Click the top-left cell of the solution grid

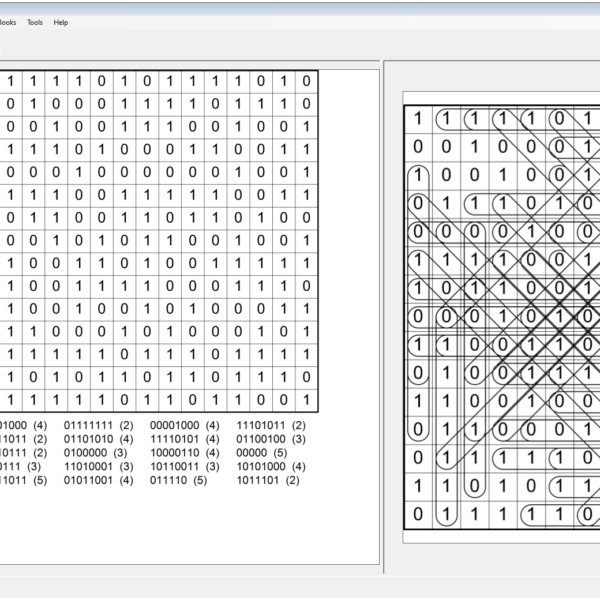tap(418, 118)
